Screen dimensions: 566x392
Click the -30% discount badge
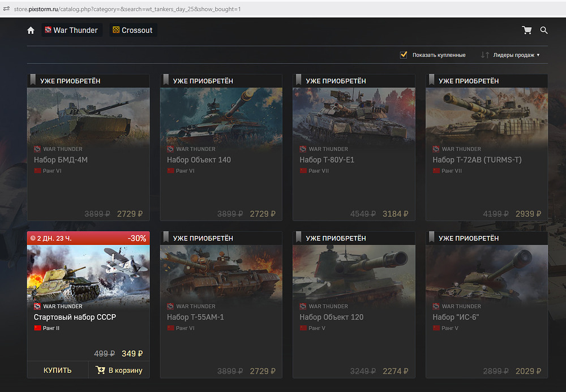point(137,238)
